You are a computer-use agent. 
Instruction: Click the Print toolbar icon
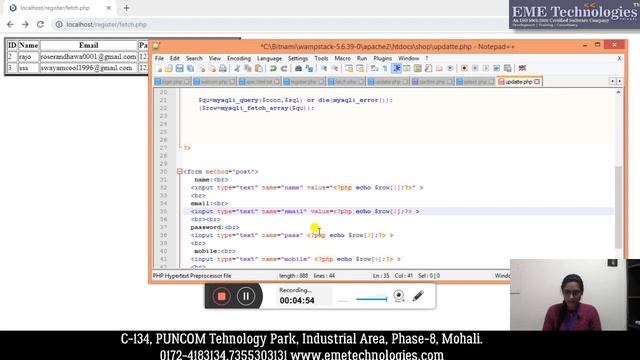(222, 68)
